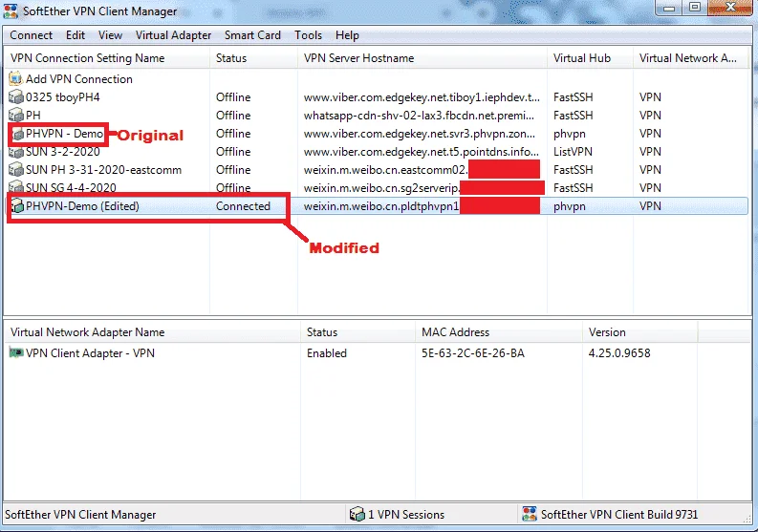Open the Smart Card menu
Viewport: 758px width, 532px height.
(x=252, y=35)
